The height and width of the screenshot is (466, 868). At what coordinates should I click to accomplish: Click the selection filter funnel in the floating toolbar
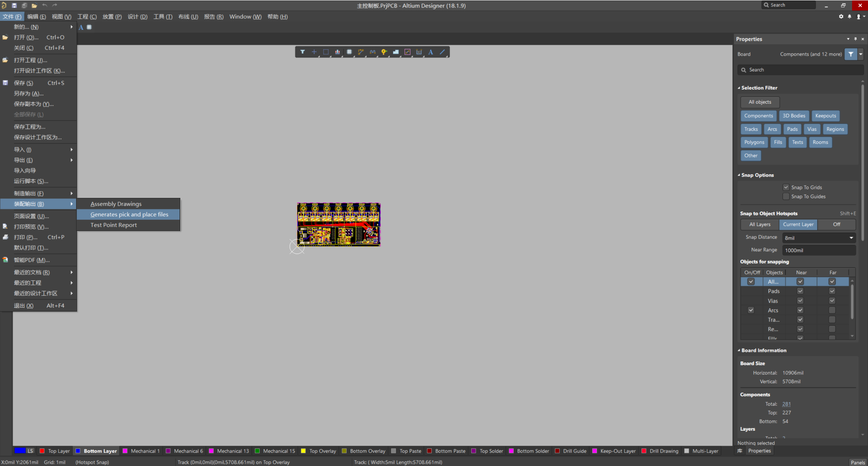coord(302,52)
